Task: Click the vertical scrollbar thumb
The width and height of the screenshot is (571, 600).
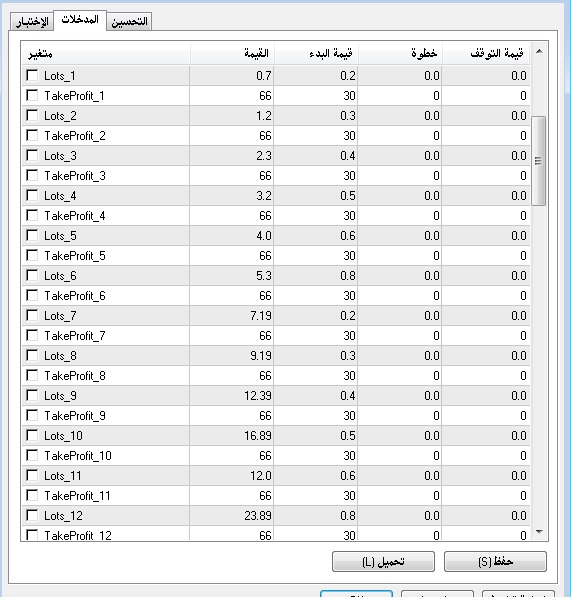Action: tap(539, 161)
